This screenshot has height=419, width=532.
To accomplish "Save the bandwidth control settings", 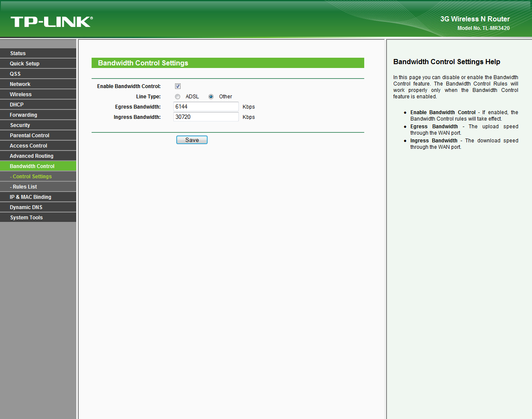I will (192, 140).
